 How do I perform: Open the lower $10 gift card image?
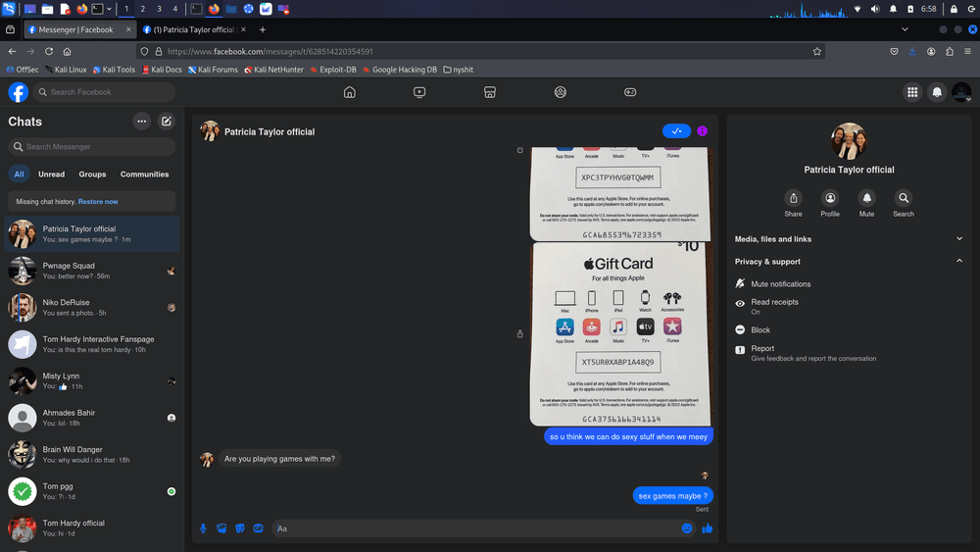point(620,333)
